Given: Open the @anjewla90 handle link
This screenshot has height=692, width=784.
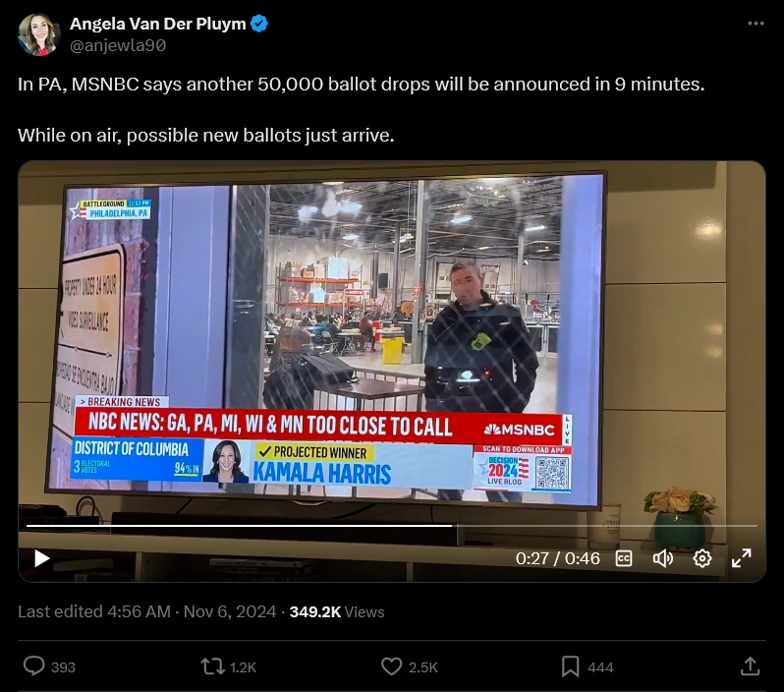Looking at the screenshot, I should point(118,45).
